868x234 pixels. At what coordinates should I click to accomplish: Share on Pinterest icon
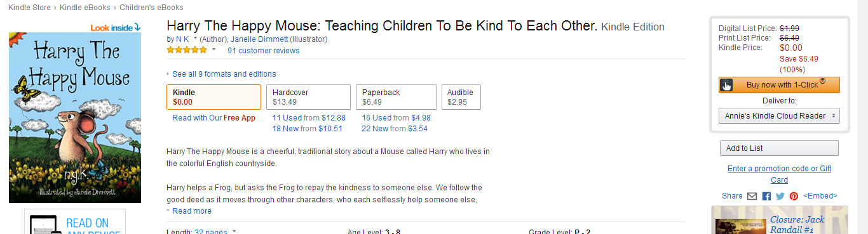tap(794, 196)
